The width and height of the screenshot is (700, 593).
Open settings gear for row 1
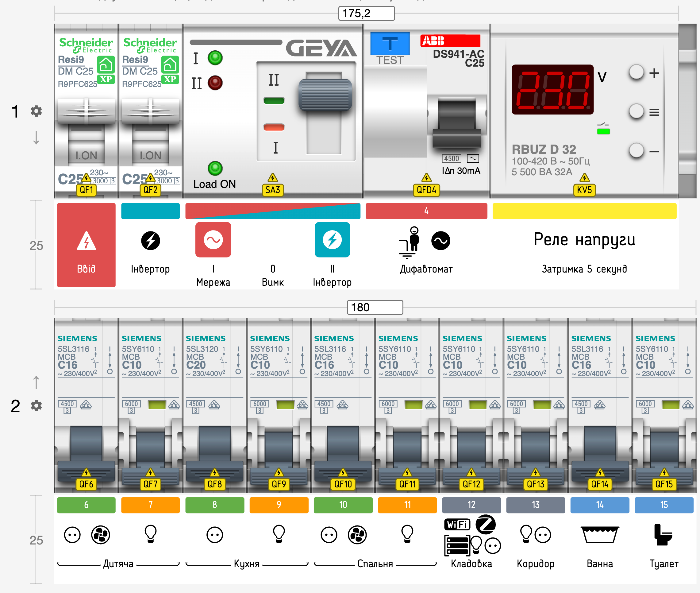pos(36,111)
